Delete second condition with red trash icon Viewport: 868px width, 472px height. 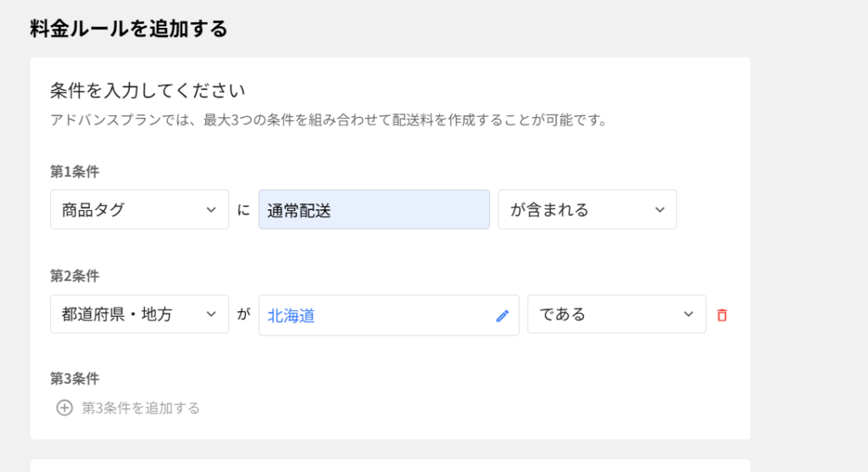[x=721, y=315]
